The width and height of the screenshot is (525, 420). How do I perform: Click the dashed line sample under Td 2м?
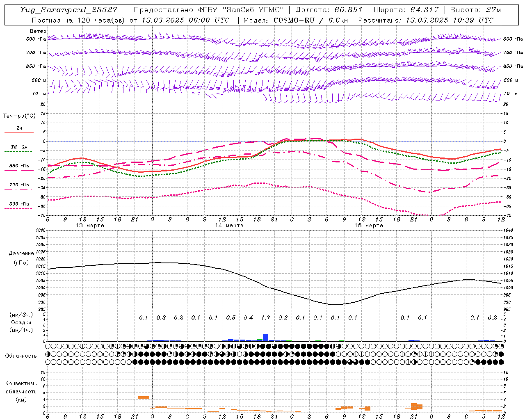[19, 152]
